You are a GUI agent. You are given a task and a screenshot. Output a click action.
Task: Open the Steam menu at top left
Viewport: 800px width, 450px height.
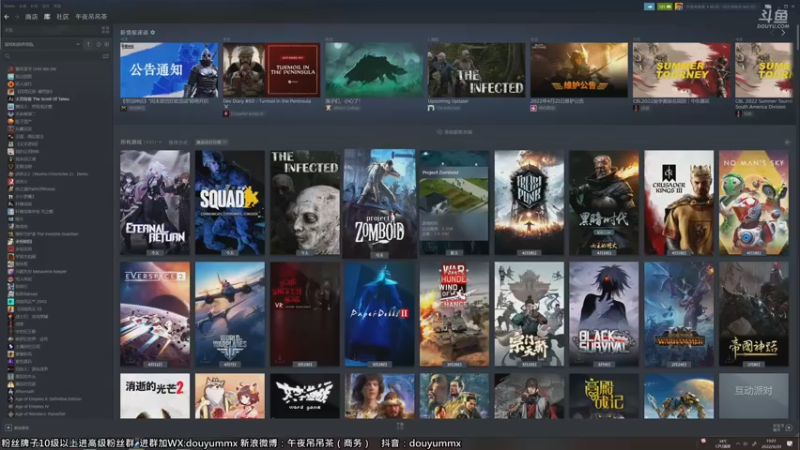coord(9,6)
